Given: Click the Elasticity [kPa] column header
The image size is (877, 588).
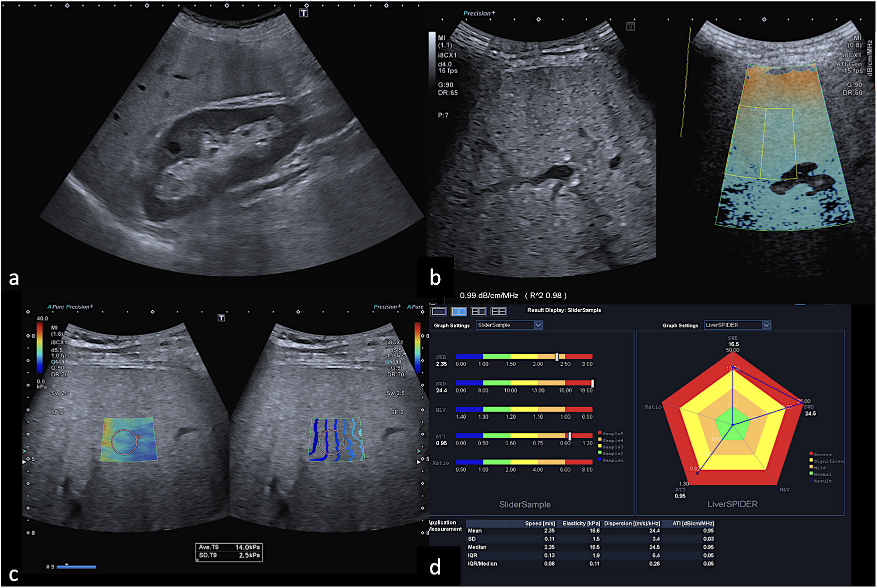Looking at the screenshot, I should 581,523.
